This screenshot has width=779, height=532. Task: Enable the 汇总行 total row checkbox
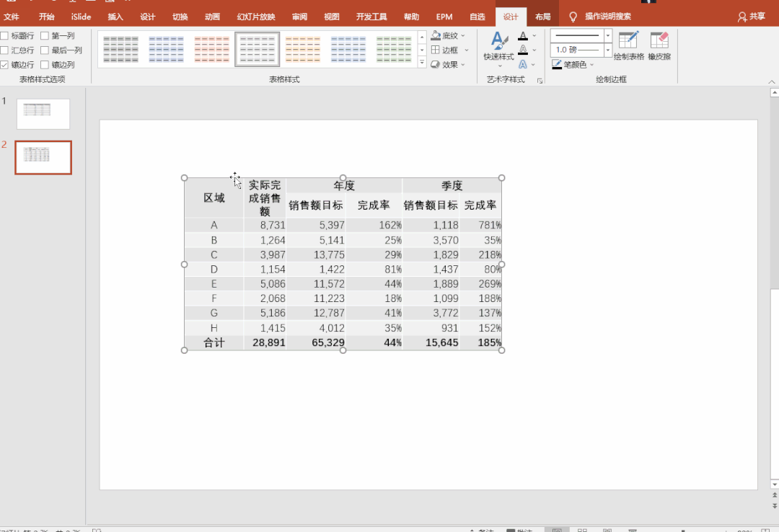click(x=4, y=50)
